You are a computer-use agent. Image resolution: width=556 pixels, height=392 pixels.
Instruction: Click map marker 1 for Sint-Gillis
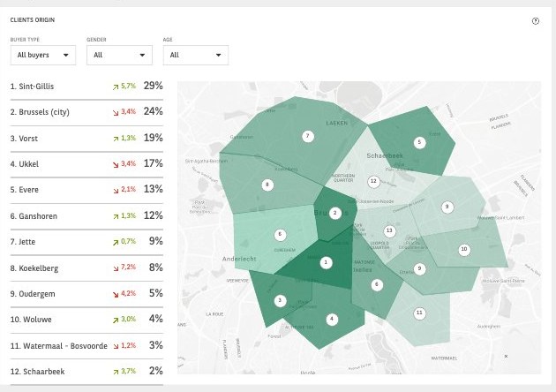pos(326,263)
